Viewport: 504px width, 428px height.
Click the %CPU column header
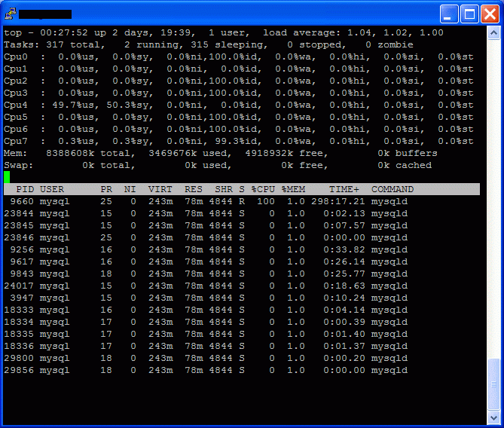263,189
